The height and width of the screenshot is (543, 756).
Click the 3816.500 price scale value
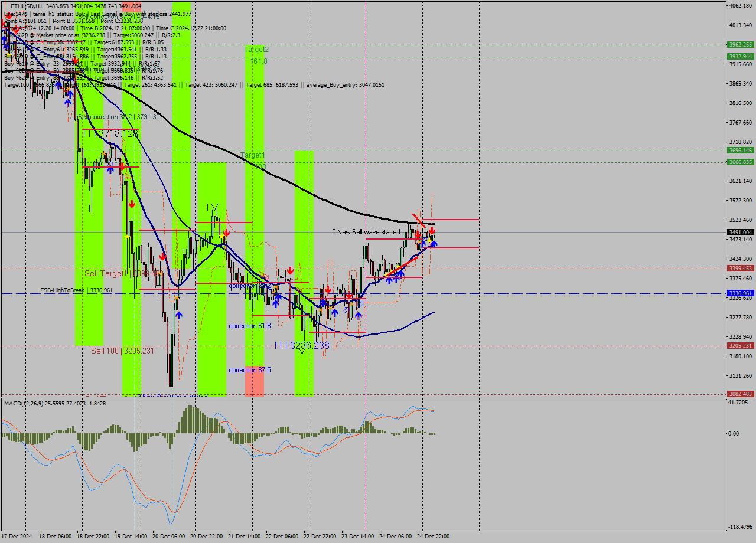tap(741, 103)
